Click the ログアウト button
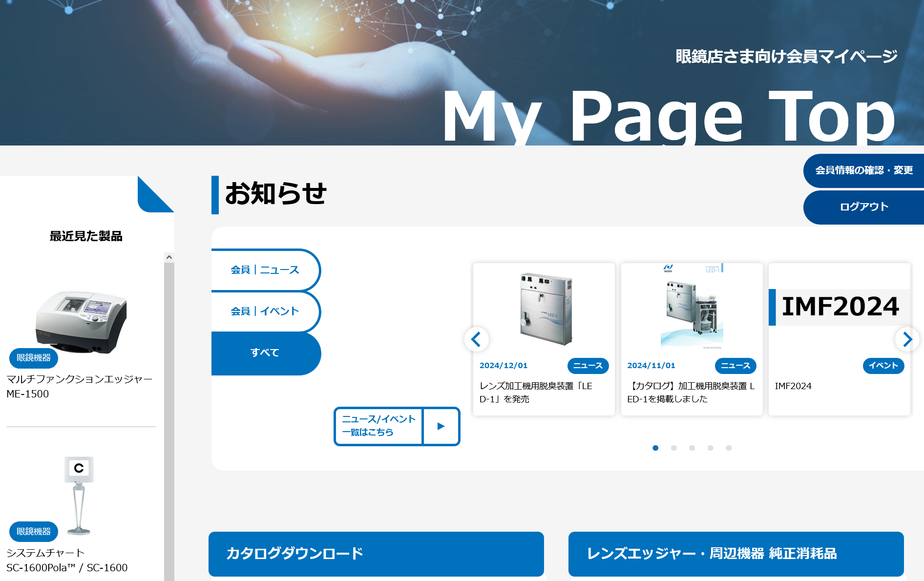 point(863,207)
